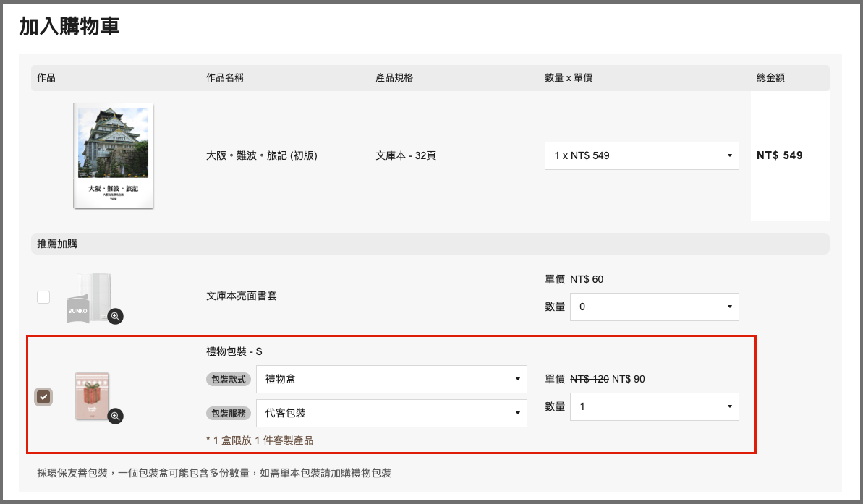Zoom in on the BUNKO book sleeve image
This screenshot has height=504, width=863.
[x=115, y=316]
